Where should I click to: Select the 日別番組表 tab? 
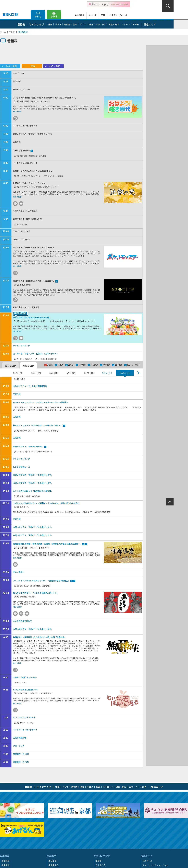[28, 366]
